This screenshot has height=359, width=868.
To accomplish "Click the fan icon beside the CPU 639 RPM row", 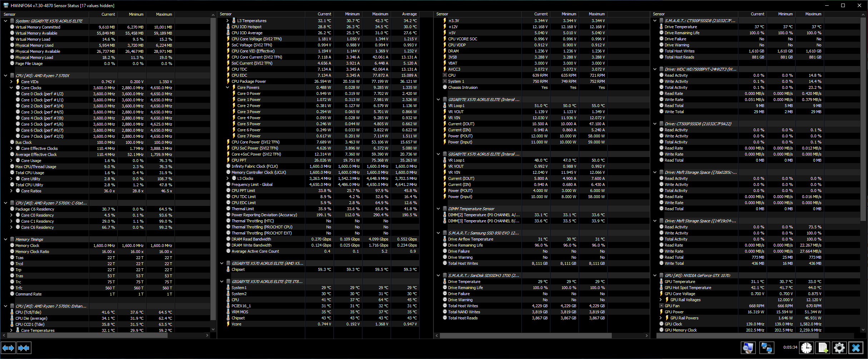I will 445,75.
